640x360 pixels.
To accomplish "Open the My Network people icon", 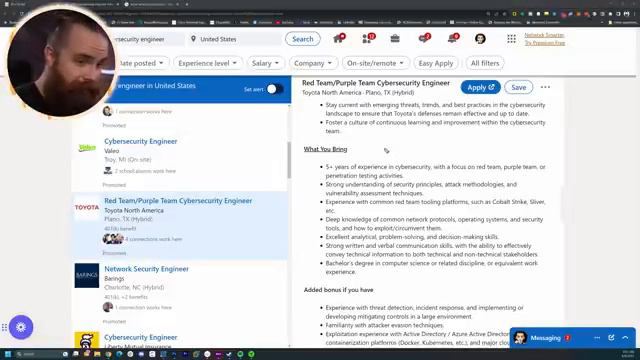I will click(367, 38).
